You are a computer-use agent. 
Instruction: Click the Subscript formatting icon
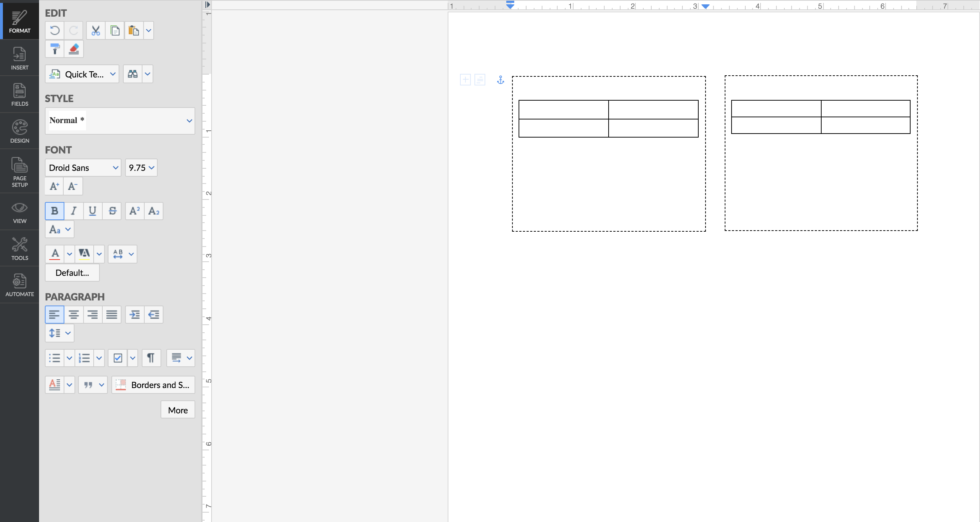pos(154,211)
